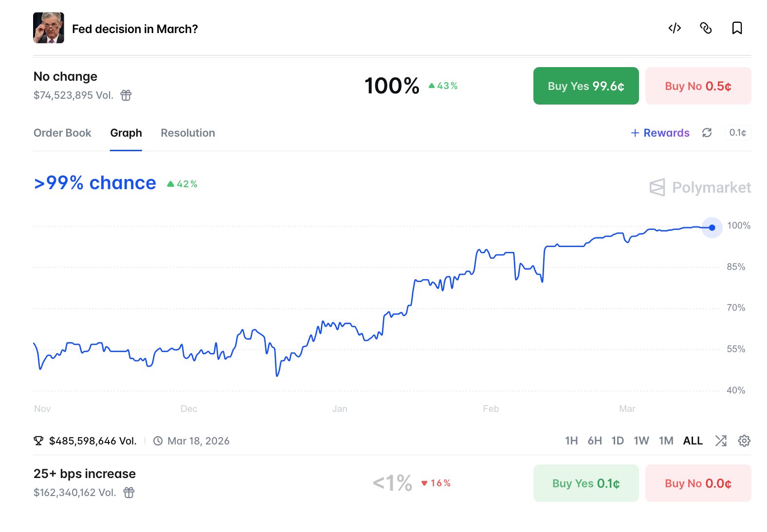Click Buy No 0.5¢ button

(x=698, y=86)
